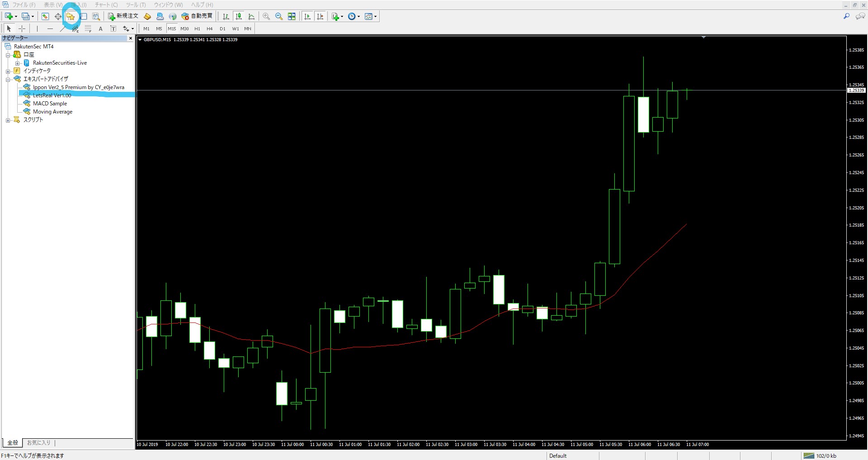
Task: Toggle the Navigator panel star-folder icon
Action: pos(71,16)
